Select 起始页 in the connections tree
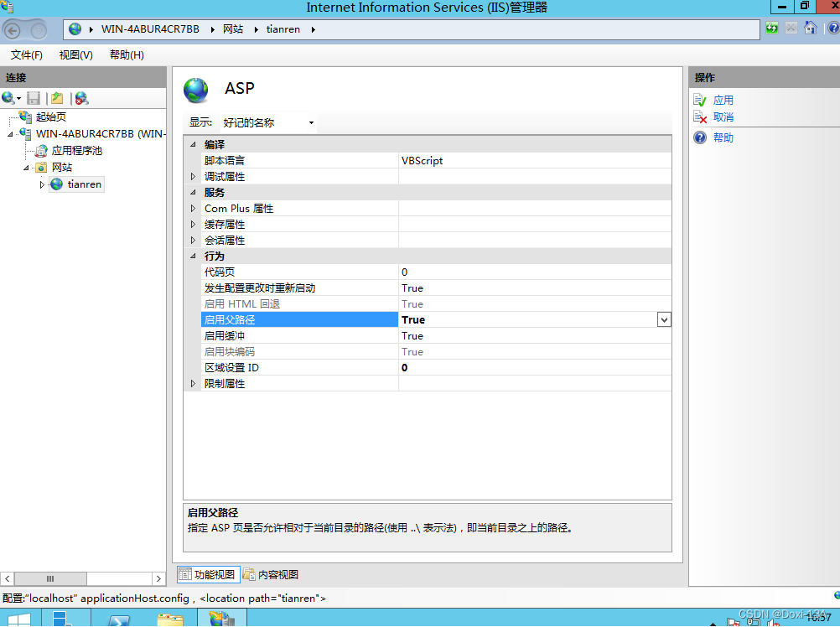 click(51, 117)
